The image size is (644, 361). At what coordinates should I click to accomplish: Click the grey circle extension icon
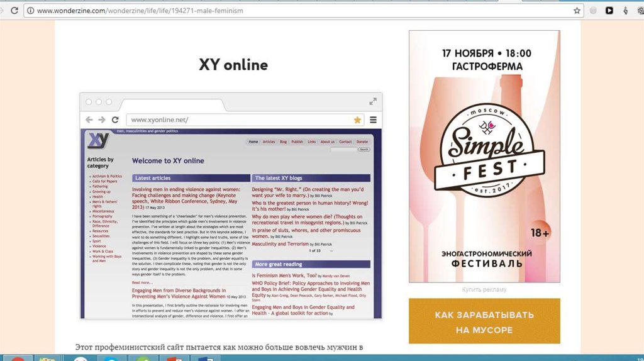pyautogui.click(x=593, y=11)
